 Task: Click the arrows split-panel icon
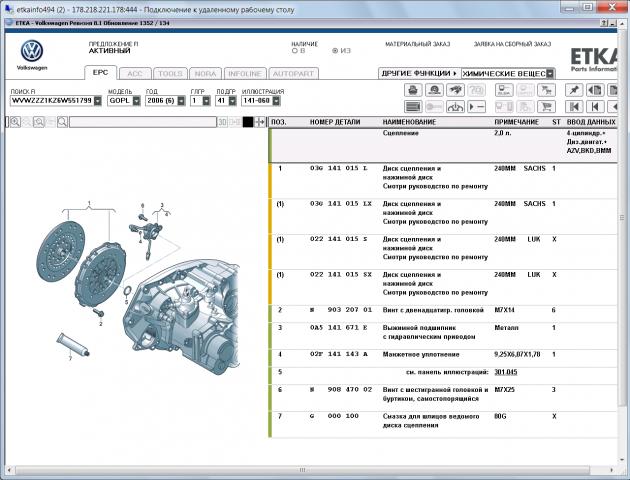tap(260, 122)
